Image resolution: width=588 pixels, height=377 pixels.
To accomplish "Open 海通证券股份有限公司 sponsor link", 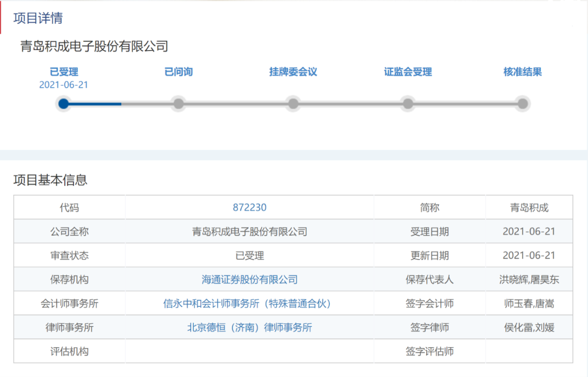I will coord(249,280).
